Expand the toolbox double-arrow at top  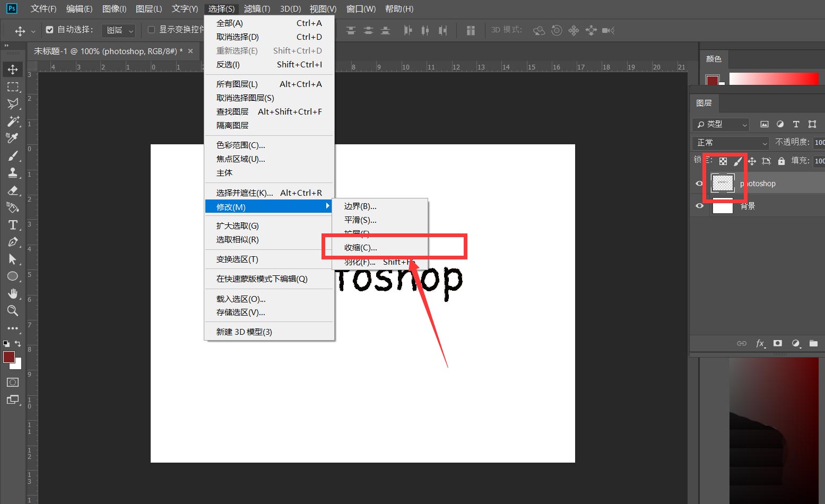point(7,46)
